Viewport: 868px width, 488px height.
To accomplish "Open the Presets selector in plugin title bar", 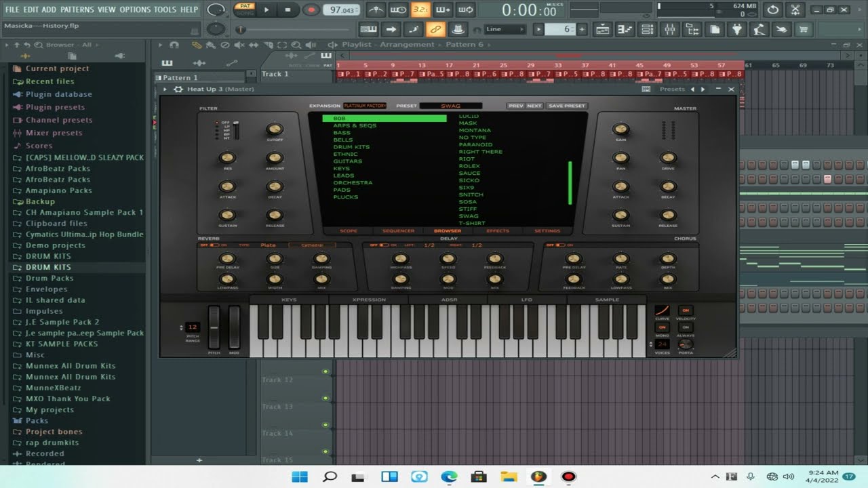I will click(671, 89).
